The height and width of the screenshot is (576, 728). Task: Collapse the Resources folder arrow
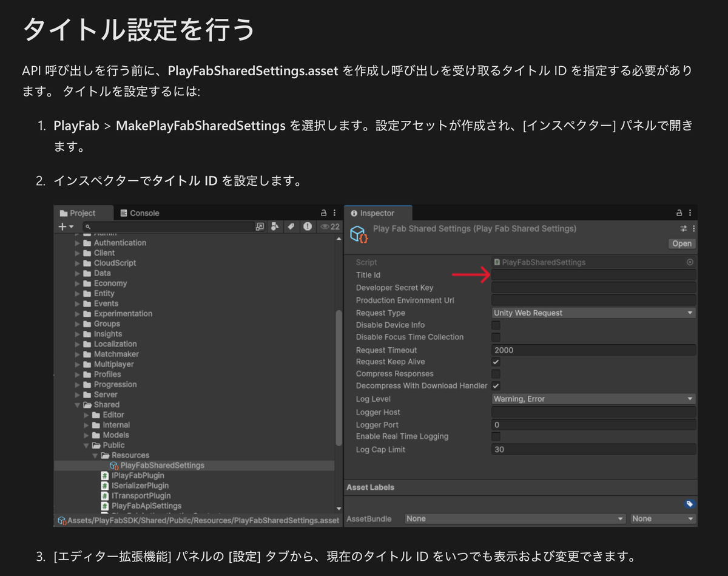[95, 455]
